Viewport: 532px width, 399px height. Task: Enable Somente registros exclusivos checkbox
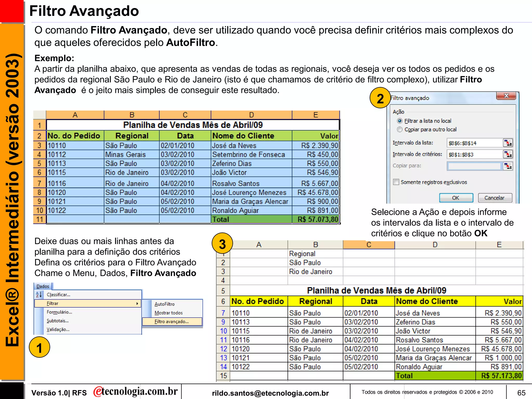click(x=396, y=182)
